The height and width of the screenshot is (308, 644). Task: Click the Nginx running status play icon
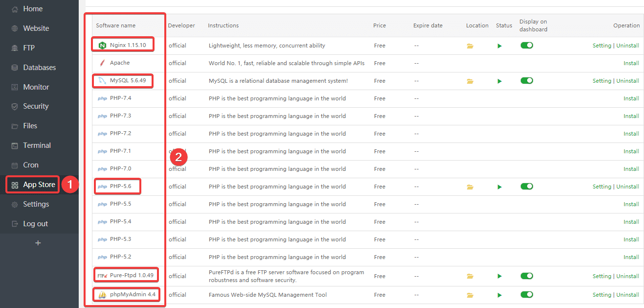[x=499, y=46]
